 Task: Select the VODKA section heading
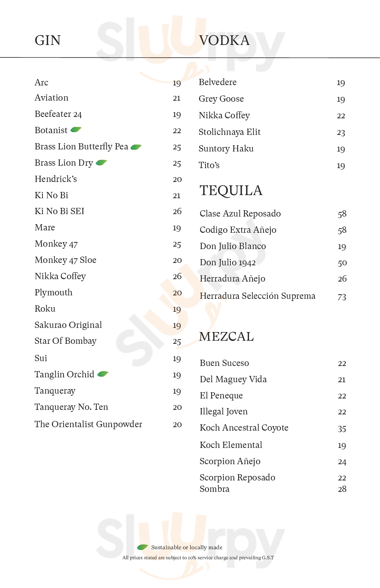tap(224, 40)
